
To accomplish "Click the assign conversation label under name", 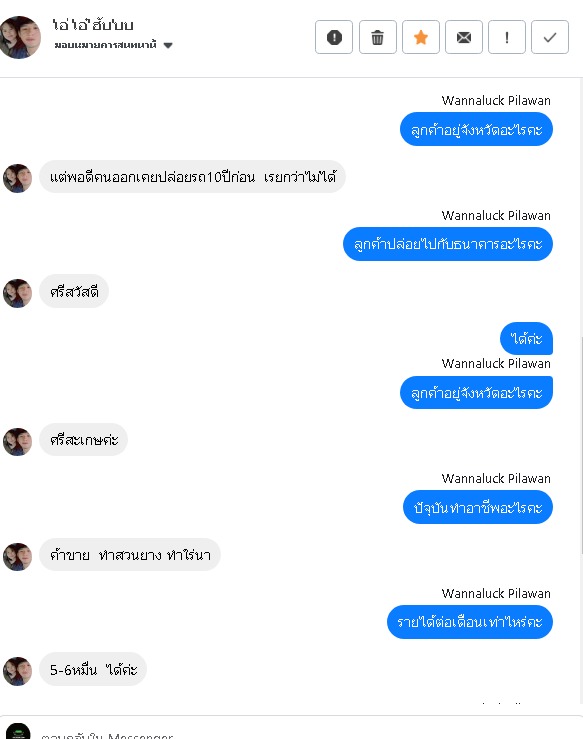I will (105, 45).
